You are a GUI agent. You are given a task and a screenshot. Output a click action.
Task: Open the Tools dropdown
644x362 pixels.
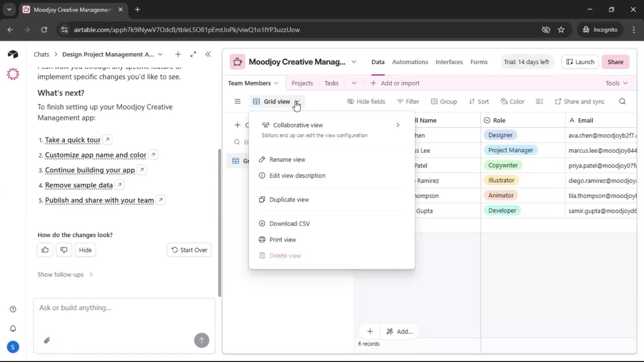616,83
